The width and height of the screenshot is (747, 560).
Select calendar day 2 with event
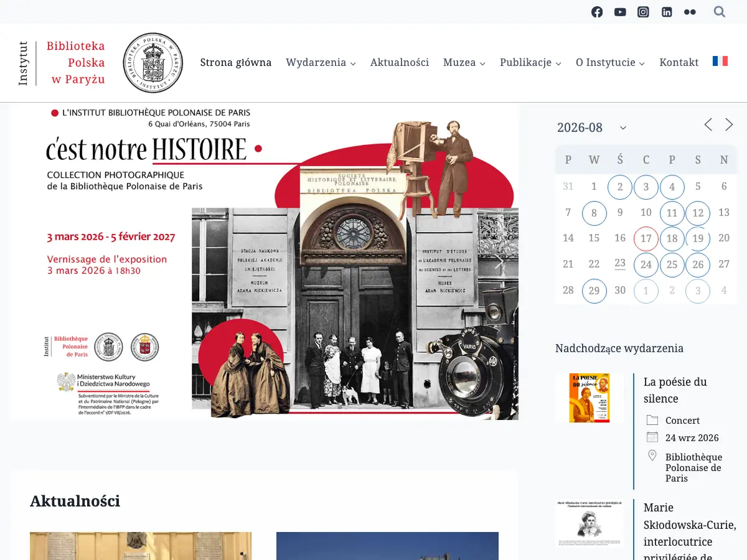[x=620, y=187]
